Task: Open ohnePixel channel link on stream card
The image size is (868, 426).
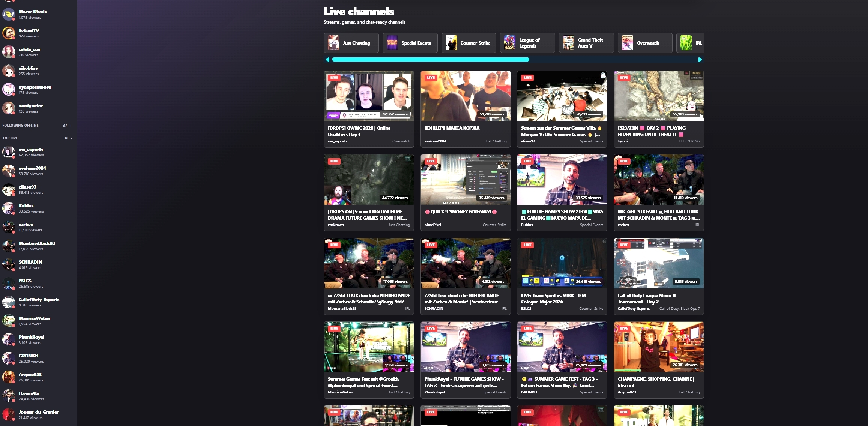Action: pyautogui.click(x=432, y=225)
